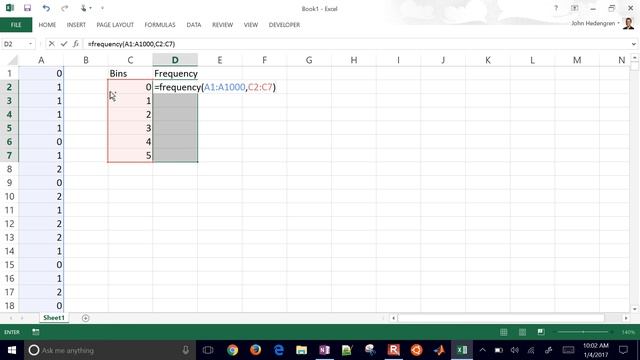Switch to the PAGE LAYOUT tab

point(115,25)
